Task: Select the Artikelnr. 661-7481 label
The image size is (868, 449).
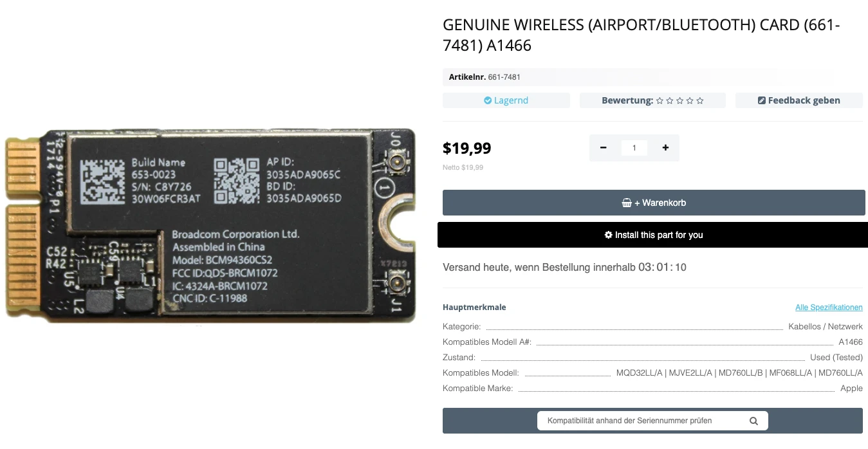Action: coord(485,77)
